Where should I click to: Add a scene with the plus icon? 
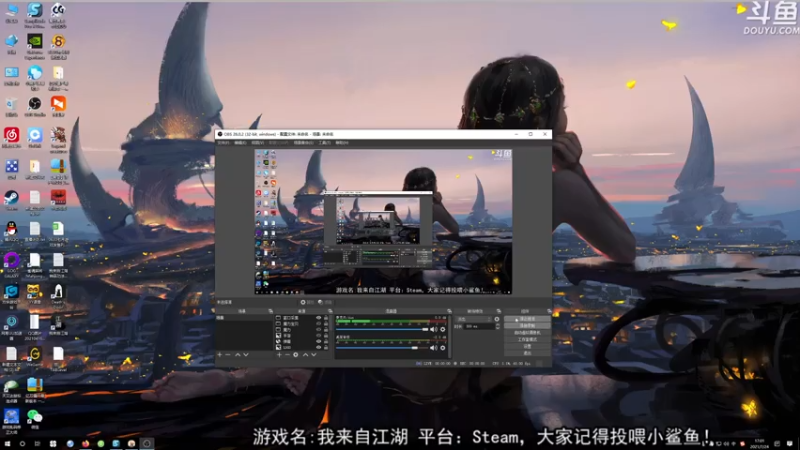tap(220, 355)
